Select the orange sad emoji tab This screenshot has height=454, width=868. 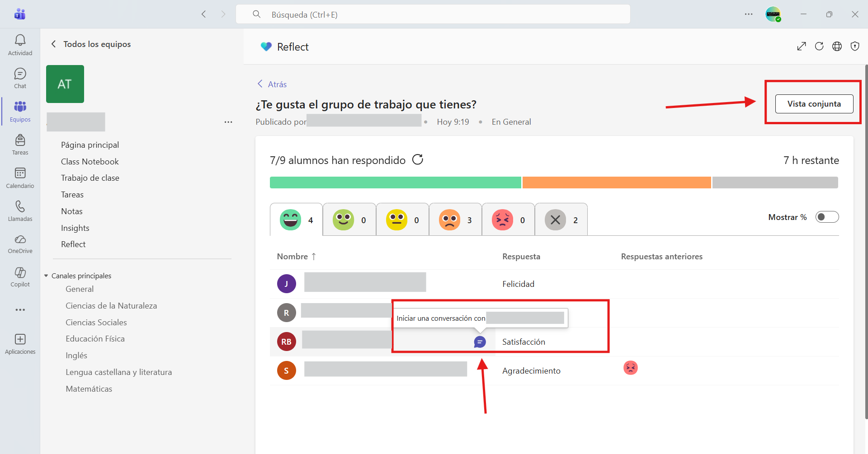pyautogui.click(x=455, y=220)
